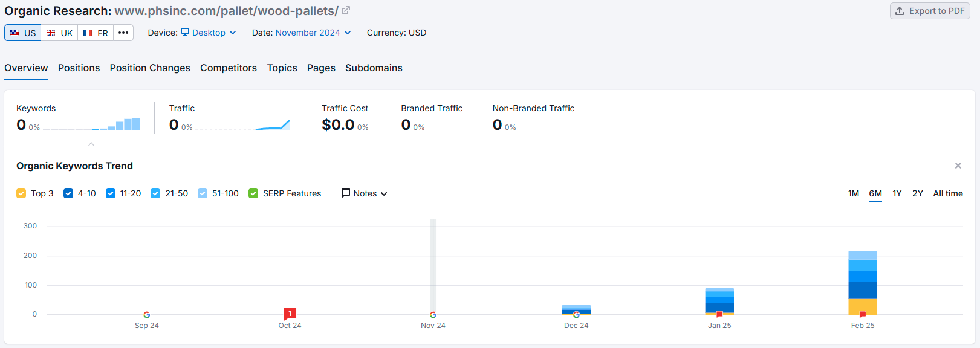This screenshot has width=980, height=348.
Task: Open the external link icon beside the URL
Action: pos(346,11)
